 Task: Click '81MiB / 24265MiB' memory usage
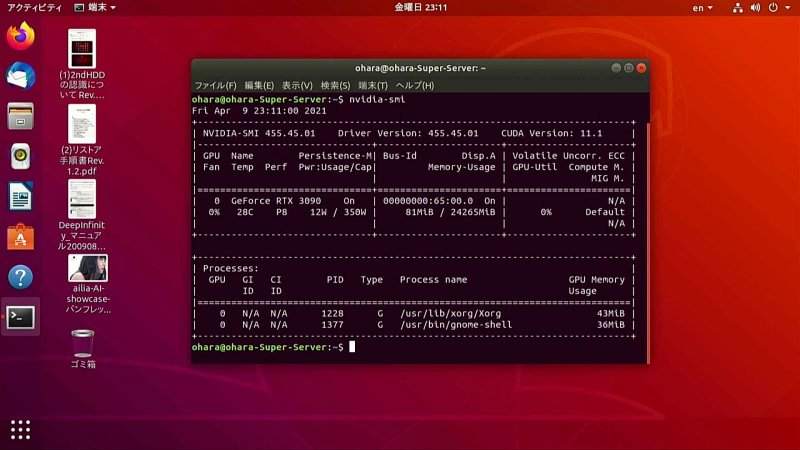coord(450,212)
